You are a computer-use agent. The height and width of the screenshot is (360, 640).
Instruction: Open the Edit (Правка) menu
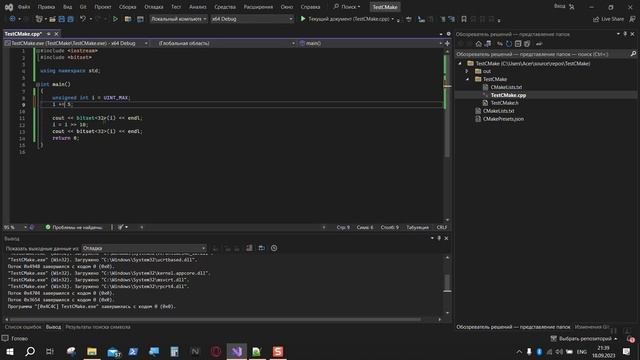[46, 7]
